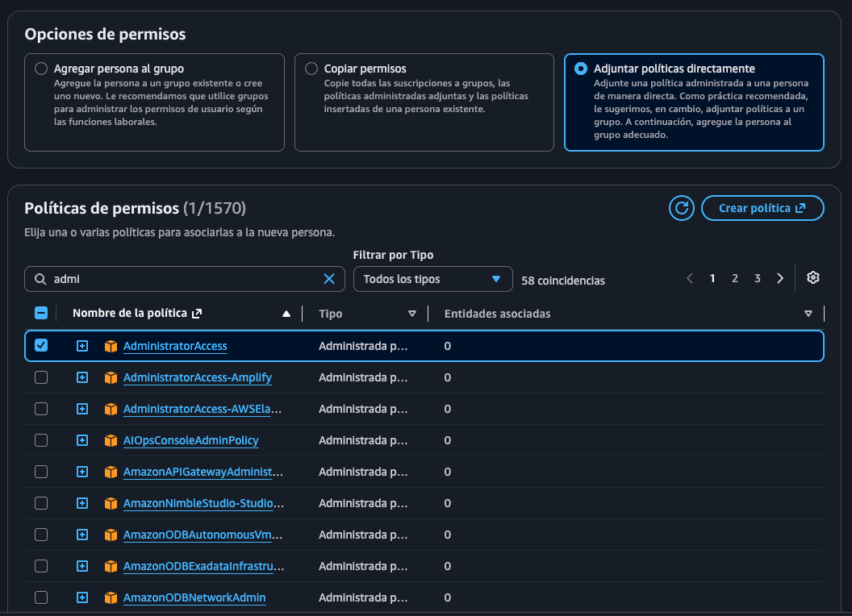Click the Entidades asociadas column header
852x616 pixels.
(x=497, y=314)
